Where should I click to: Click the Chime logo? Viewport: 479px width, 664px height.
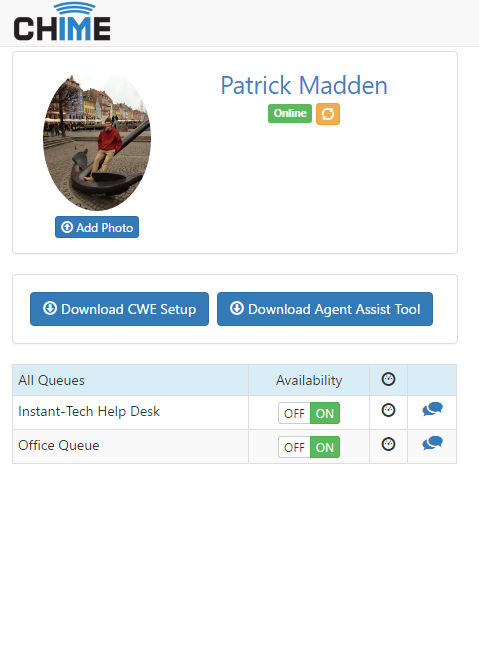tap(62, 21)
